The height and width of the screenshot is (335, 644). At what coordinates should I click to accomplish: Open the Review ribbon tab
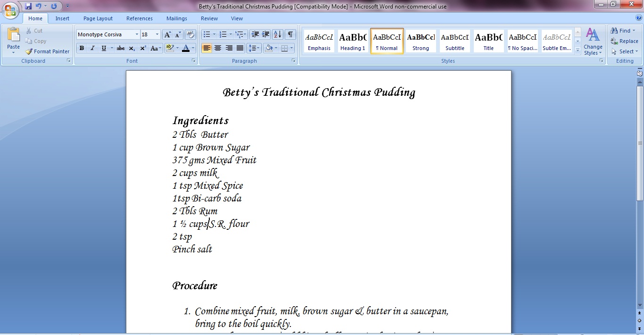click(209, 18)
